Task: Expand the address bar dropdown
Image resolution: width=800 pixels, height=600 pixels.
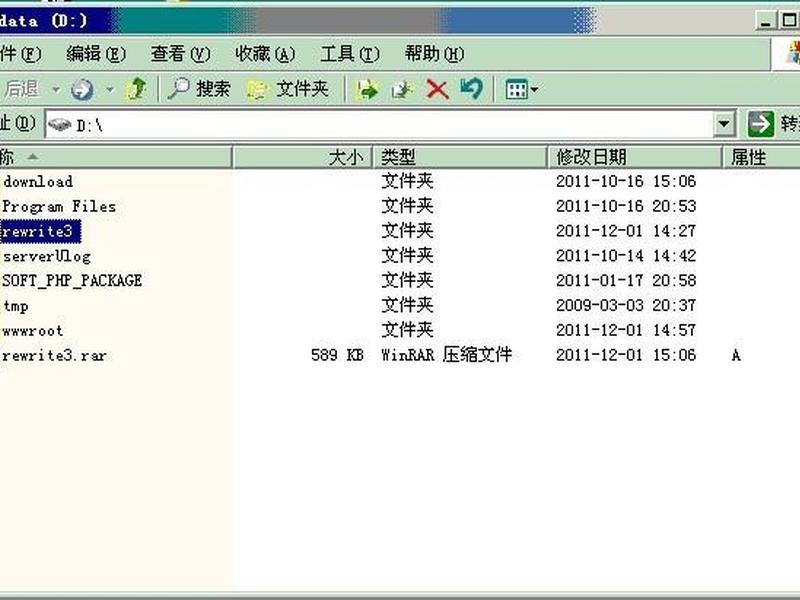Action: click(x=723, y=123)
